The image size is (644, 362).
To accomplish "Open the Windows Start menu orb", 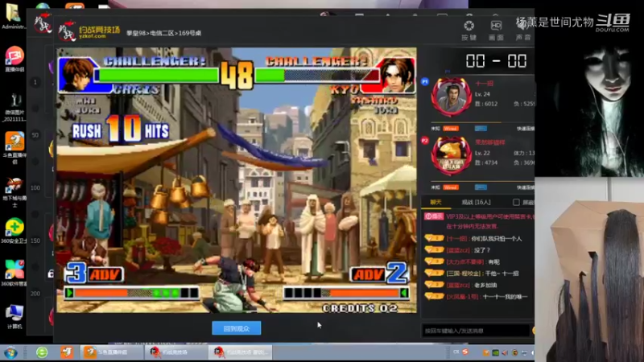I will pos(10,352).
